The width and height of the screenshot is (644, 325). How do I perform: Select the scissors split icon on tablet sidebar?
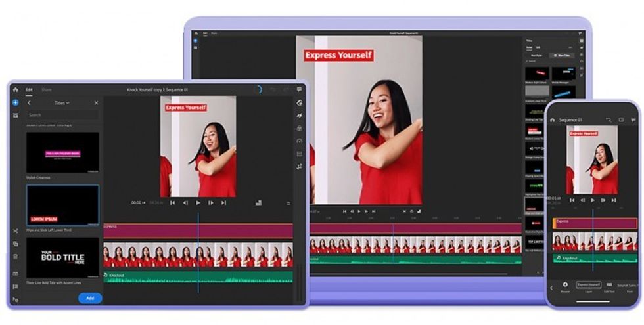16,231
